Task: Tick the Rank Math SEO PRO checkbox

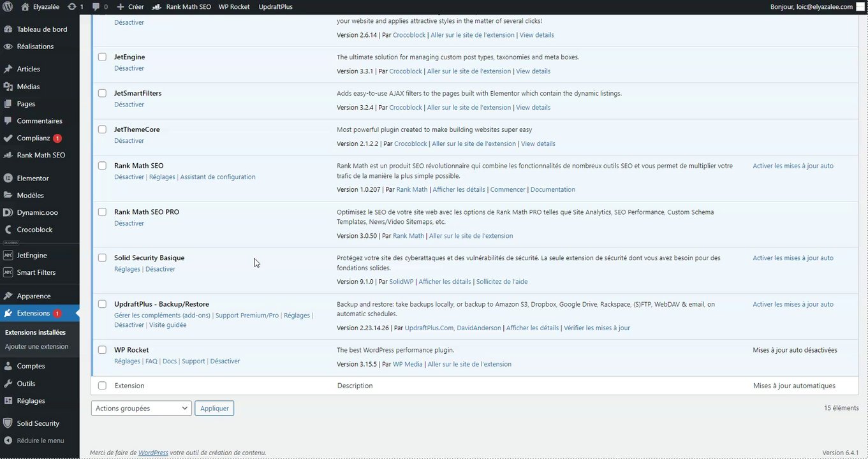Action: point(102,212)
